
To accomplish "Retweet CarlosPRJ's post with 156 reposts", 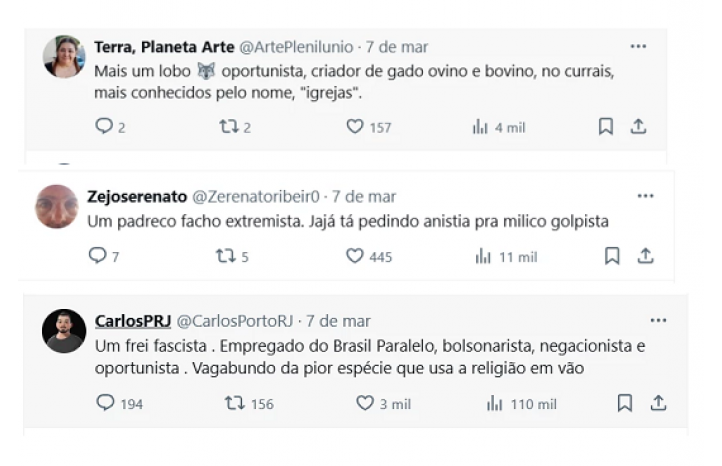I will tap(234, 403).
